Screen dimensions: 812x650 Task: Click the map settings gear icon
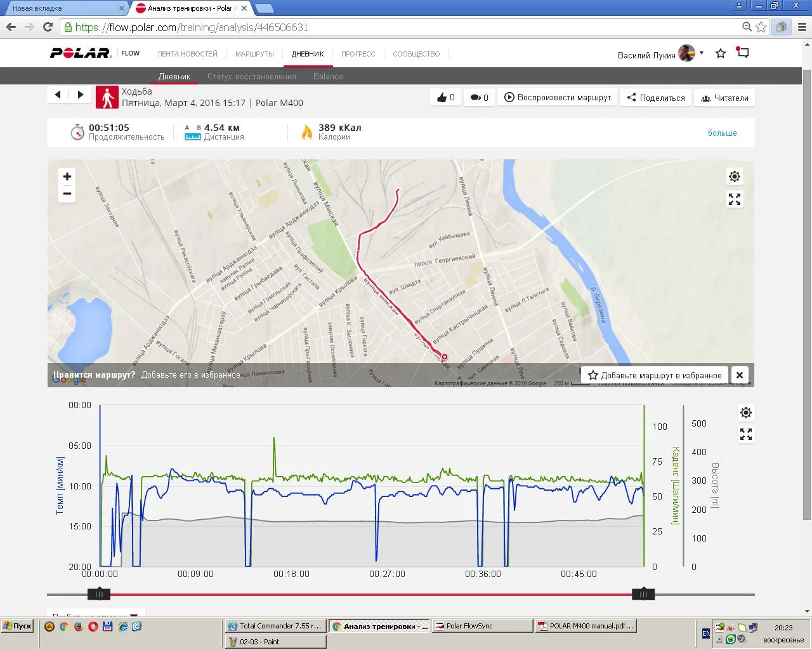[735, 176]
